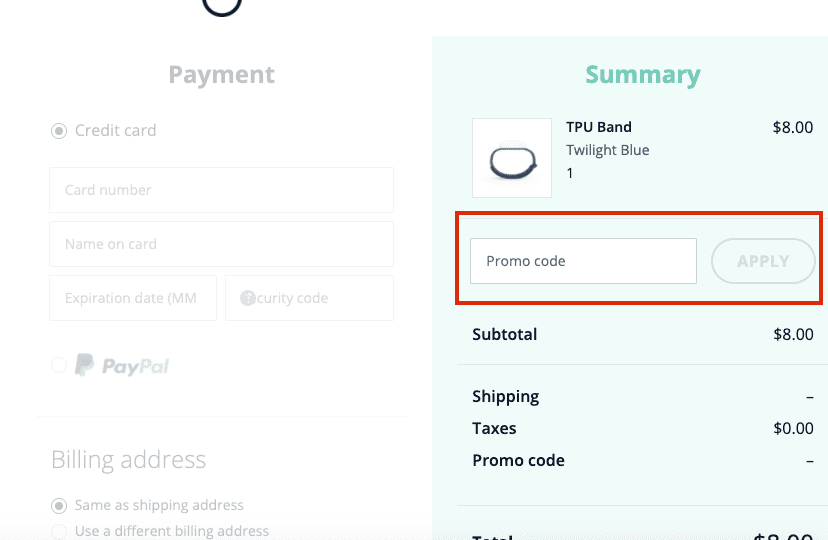
Task: Focus the Card number field
Action: [x=221, y=190]
